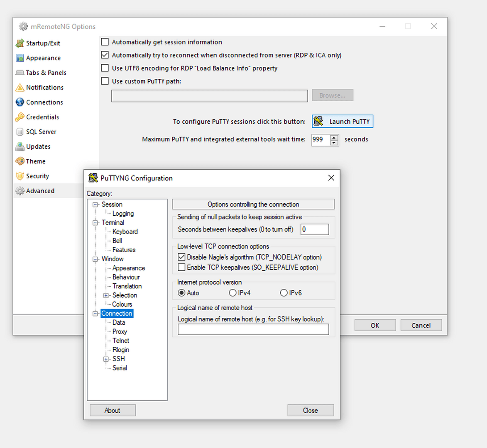The height and width of the screenshot is (448, 487).
Task: Click the Theme palette icon
Action: point(20,161)
